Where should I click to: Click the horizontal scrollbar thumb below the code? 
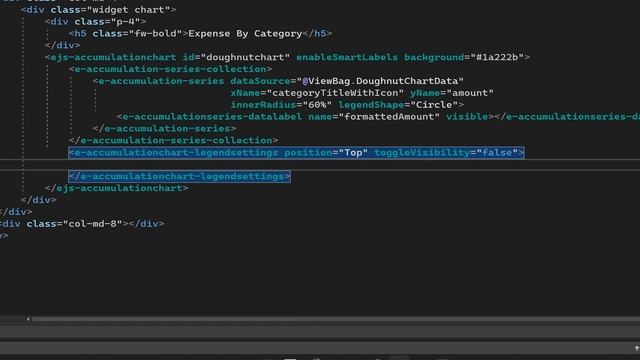point(336,319)
